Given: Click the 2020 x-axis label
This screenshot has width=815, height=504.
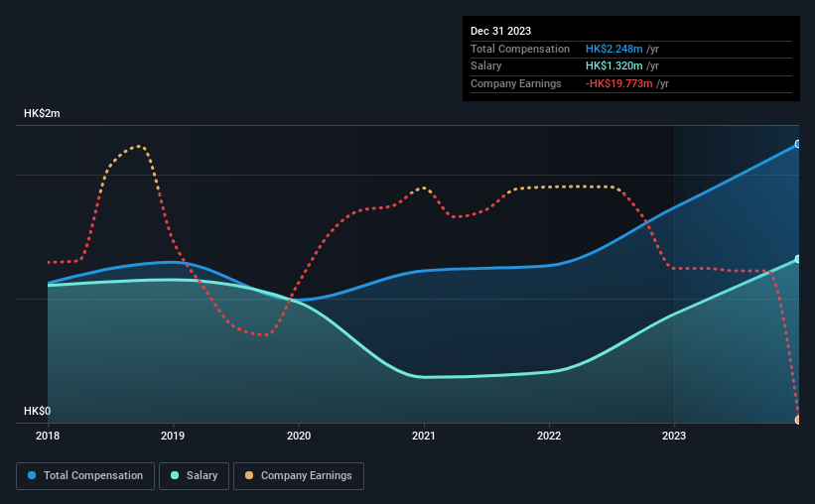Looking at the screenshot, I should [299, 436].
